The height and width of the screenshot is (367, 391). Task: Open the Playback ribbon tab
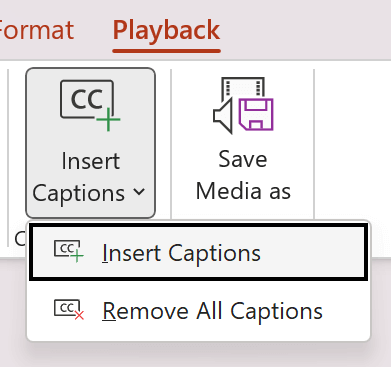click(x=166, y=30)
